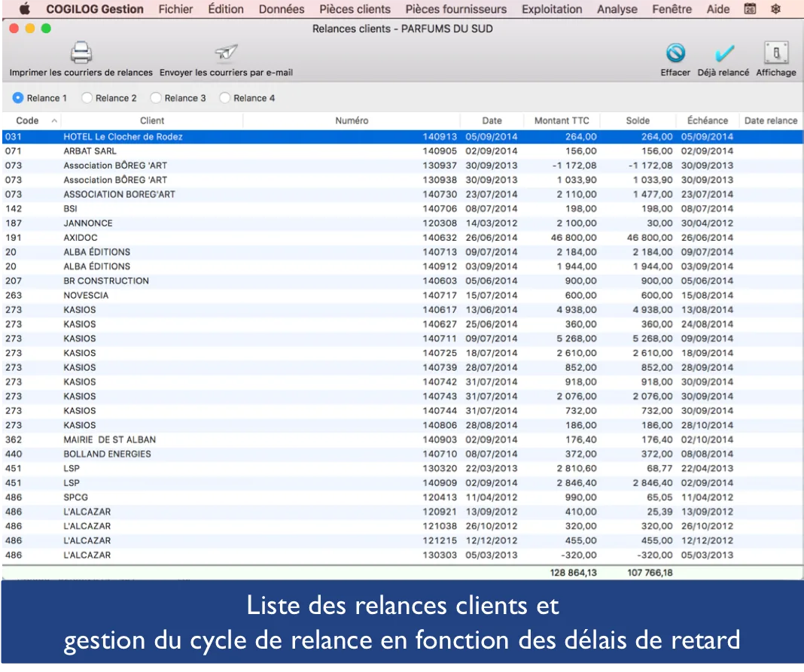The width and height of the screenshot is (804, 672).
Task: Click the 46 800,00 Montant TTC cell
Action: pos(574,238)
